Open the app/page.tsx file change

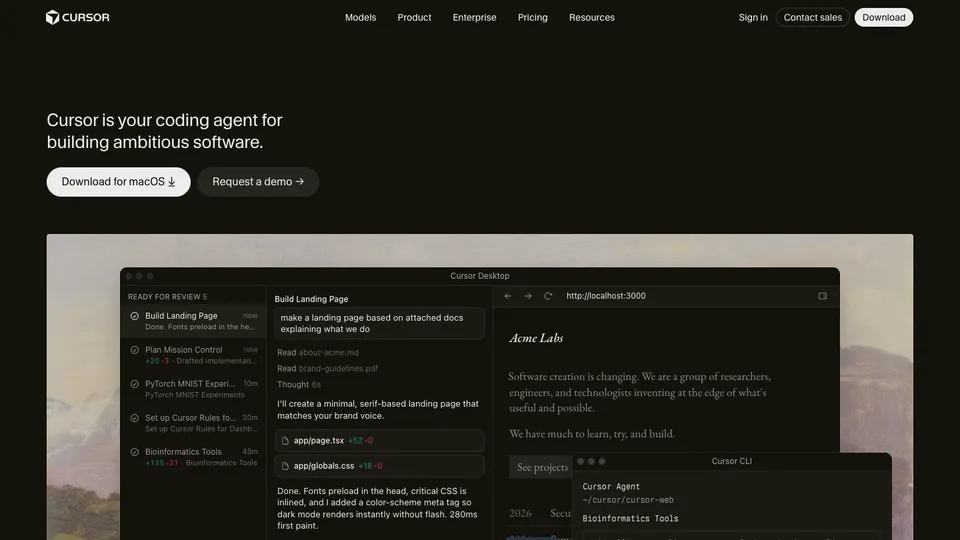tap(380, 441)
